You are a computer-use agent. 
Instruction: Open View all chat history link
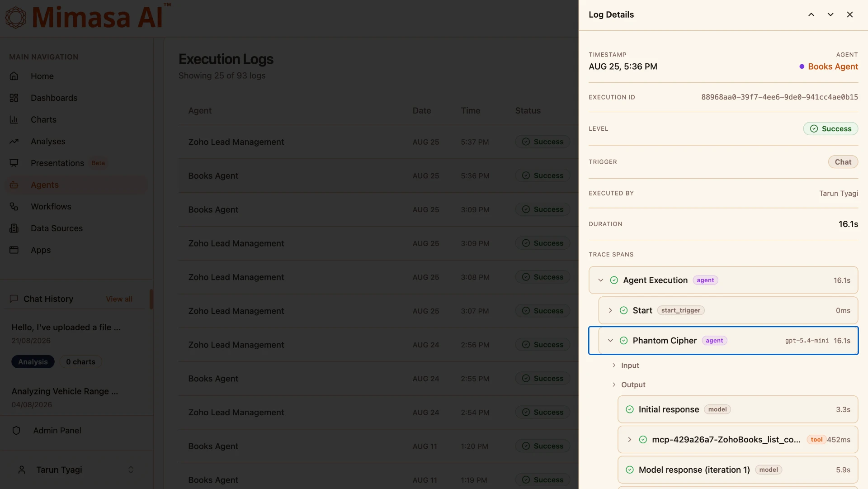pyautogui.click(x=119, y=299)
